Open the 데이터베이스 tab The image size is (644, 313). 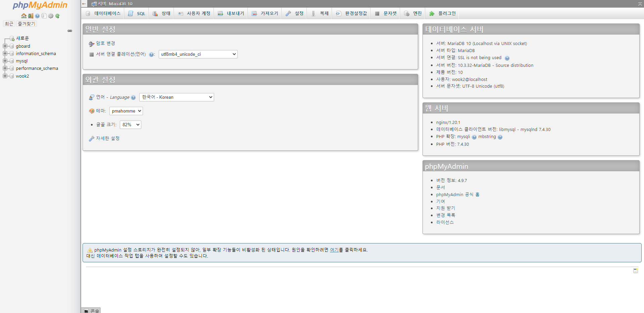click(103, 13)
